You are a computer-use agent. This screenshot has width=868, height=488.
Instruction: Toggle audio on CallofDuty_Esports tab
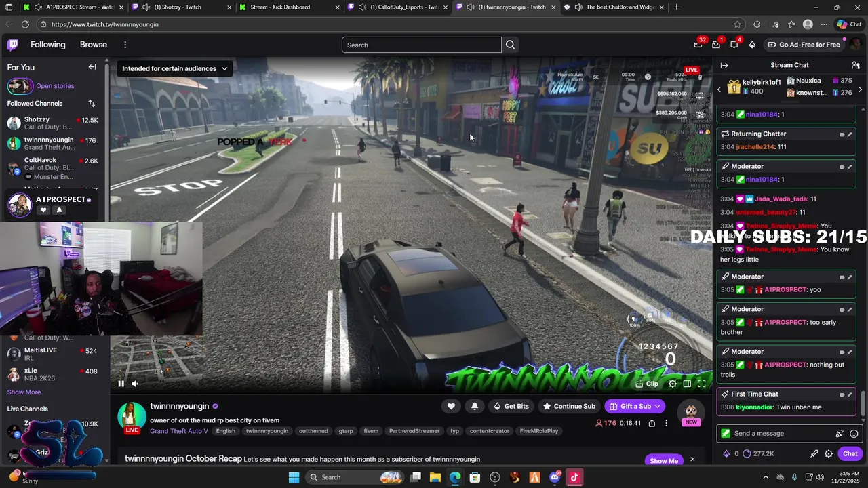pos(362,7)
